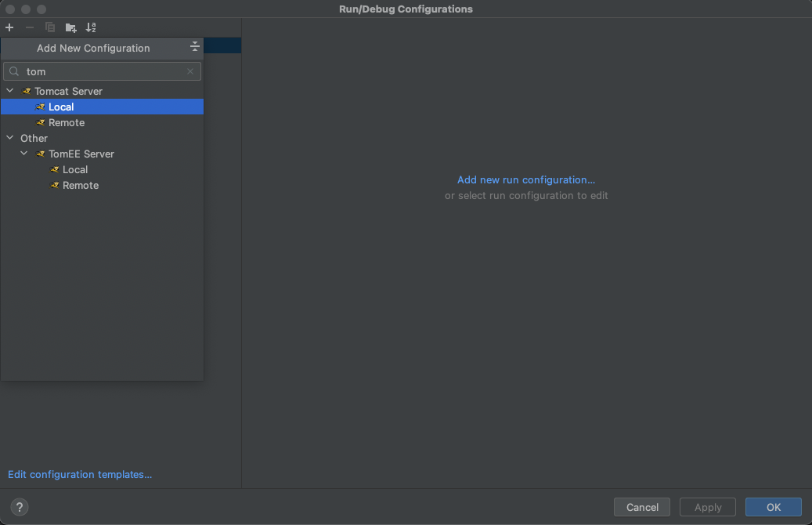Click the Add New Configuration popup header
Image resolution: width=812 pixels, height=525 pixels.
coord(93,49)
